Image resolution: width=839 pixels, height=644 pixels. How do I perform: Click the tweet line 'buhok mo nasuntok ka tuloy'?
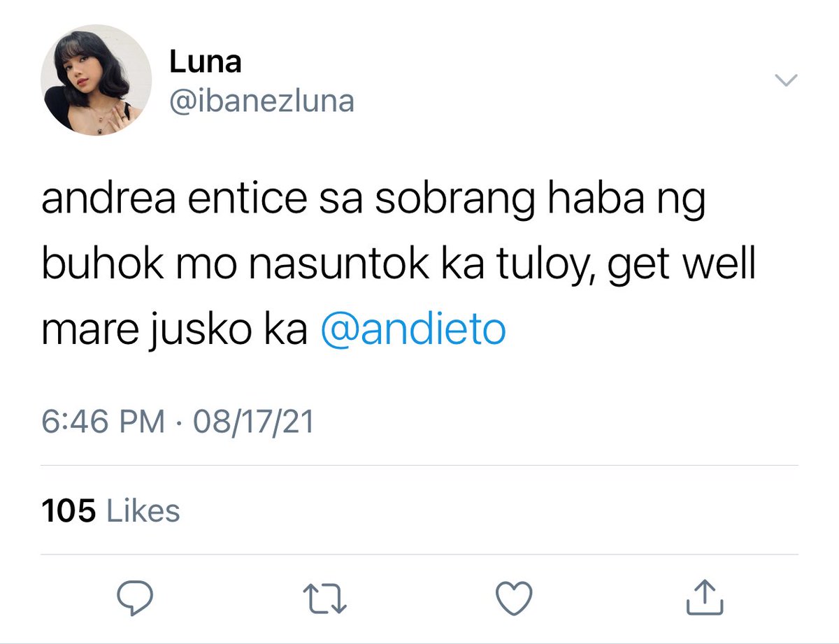point(317,267)
